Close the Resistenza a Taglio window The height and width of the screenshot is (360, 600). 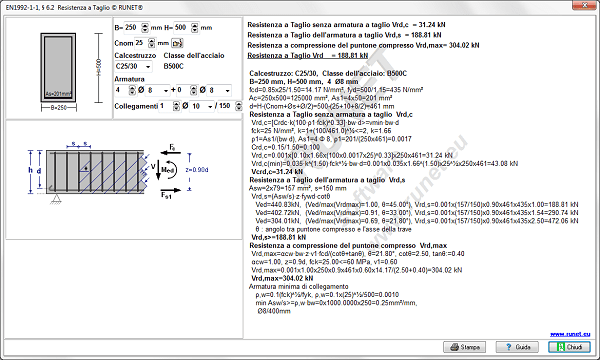pos(585,5)
